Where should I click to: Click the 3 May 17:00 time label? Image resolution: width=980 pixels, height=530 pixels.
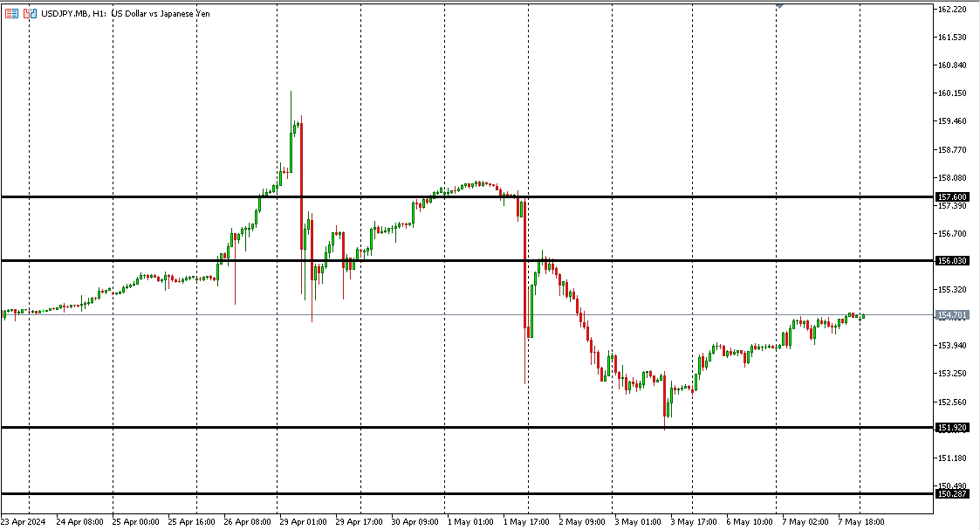pyautogui.click(x=694, y=522)
